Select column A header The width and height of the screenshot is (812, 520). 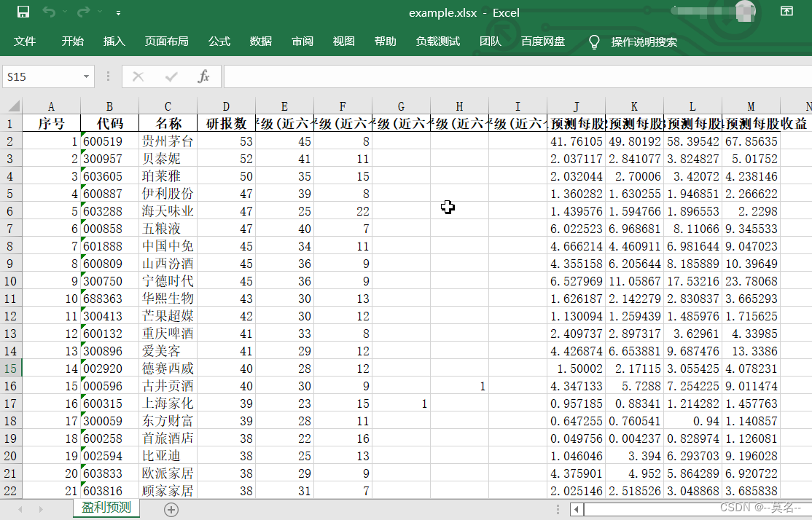[x=51, y=106]
